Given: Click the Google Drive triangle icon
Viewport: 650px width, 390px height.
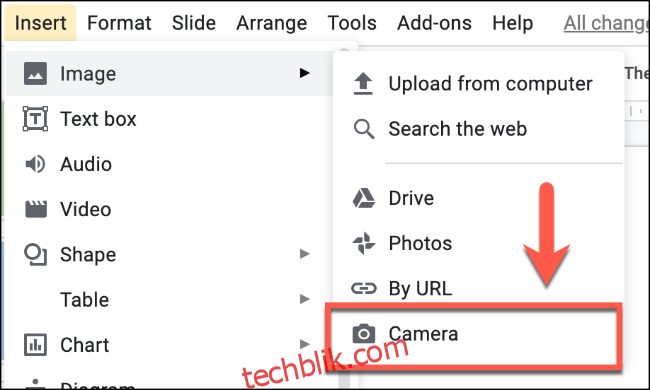Looking at the screenshot, I should 364,198.
